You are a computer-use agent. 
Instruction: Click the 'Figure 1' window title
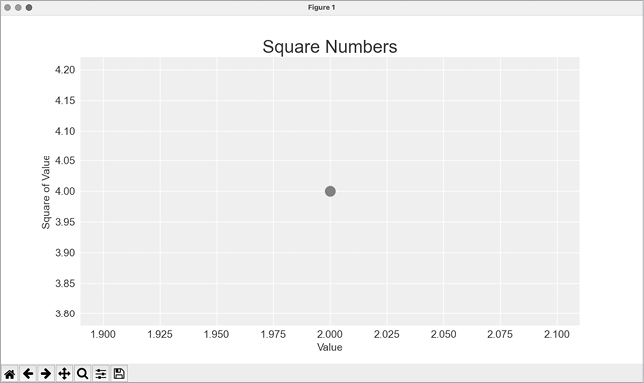tap(322, 7)
